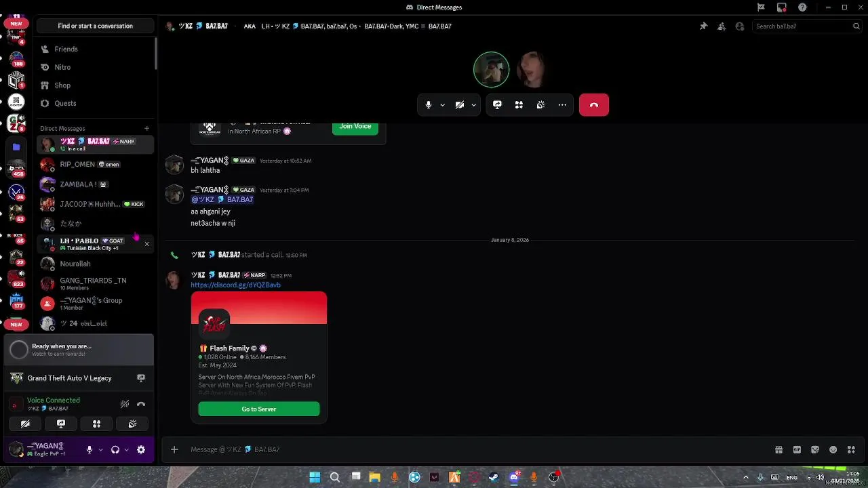Open Windows taskbar search
Screen dimensions: 868x488
click(335, 477)
